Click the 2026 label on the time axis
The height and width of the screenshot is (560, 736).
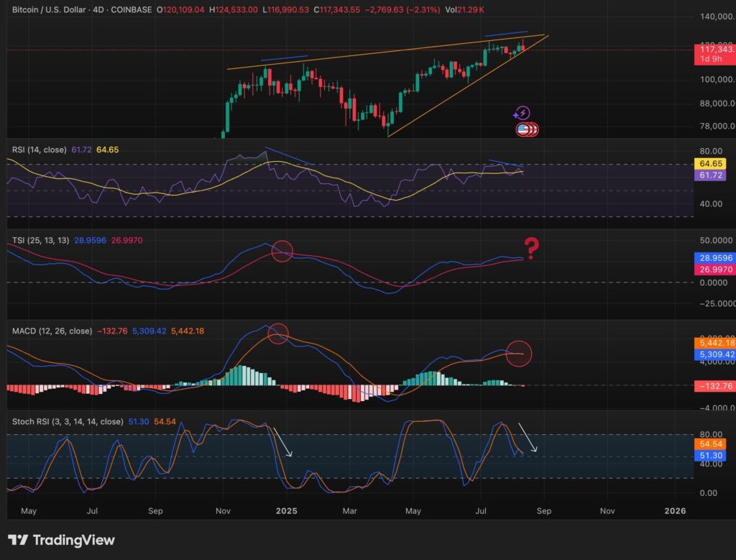675,510
